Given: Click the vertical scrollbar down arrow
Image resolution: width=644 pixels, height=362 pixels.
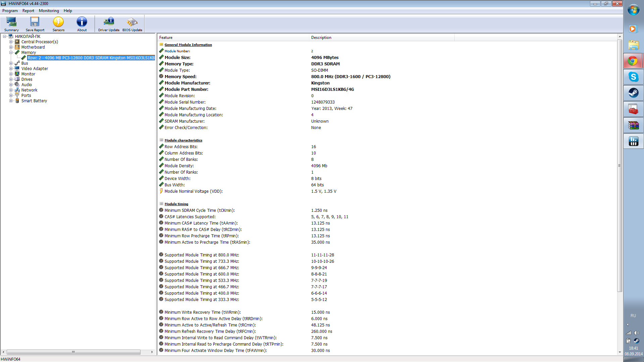Looking at the screenshot, I should click(620, 352).
